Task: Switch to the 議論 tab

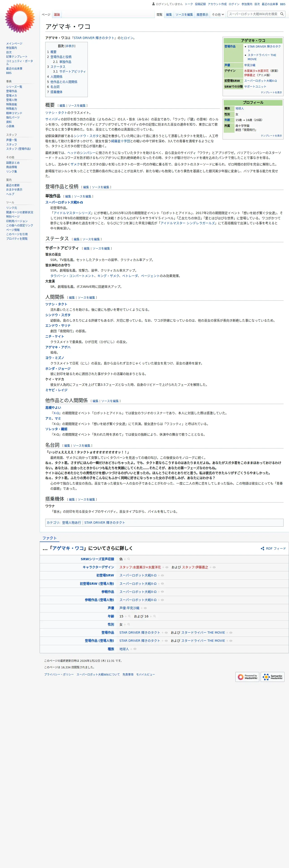Action: [57, 14]
